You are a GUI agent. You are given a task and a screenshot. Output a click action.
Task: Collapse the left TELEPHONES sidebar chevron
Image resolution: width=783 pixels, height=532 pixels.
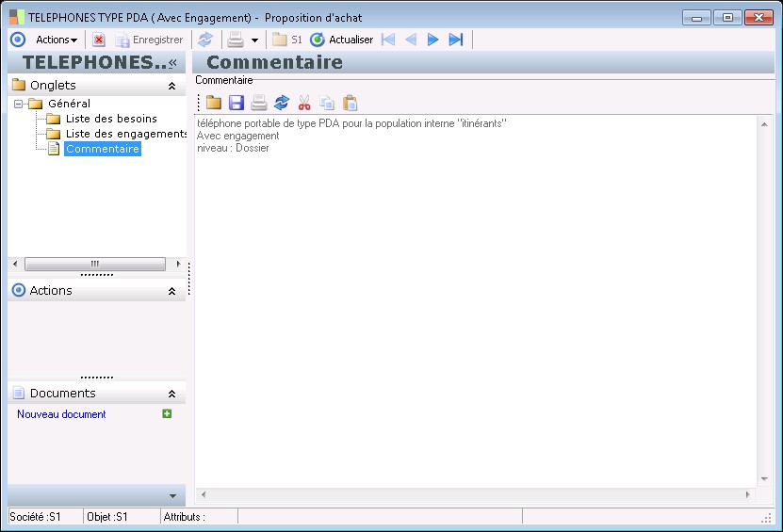point(172,62)
